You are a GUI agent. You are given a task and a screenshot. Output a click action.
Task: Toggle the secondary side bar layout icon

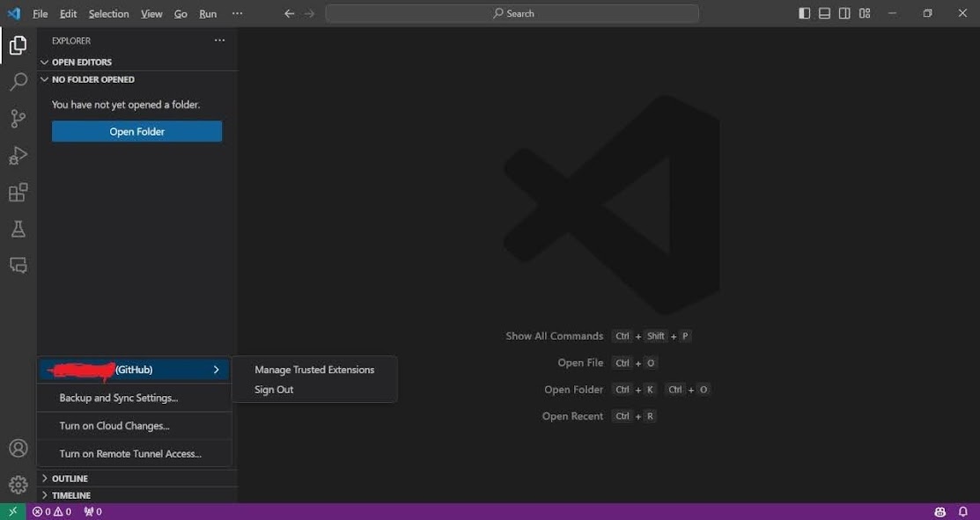click(844, 13)
